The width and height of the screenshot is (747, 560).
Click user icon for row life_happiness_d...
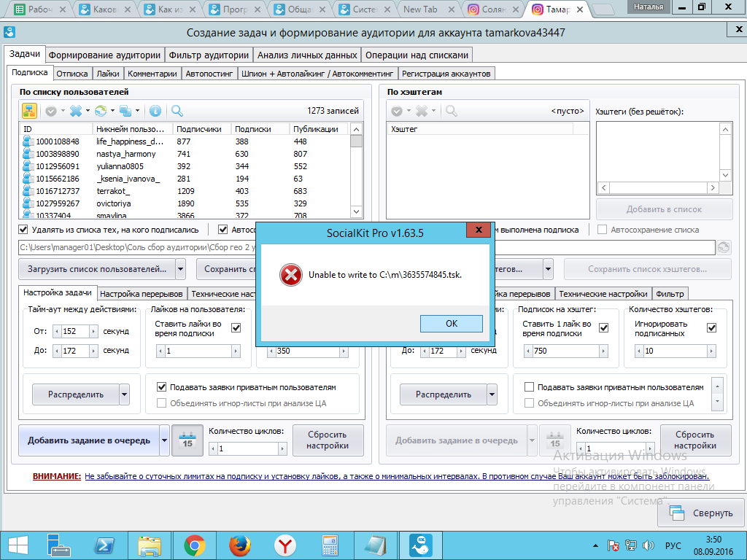tap(28, 141)
